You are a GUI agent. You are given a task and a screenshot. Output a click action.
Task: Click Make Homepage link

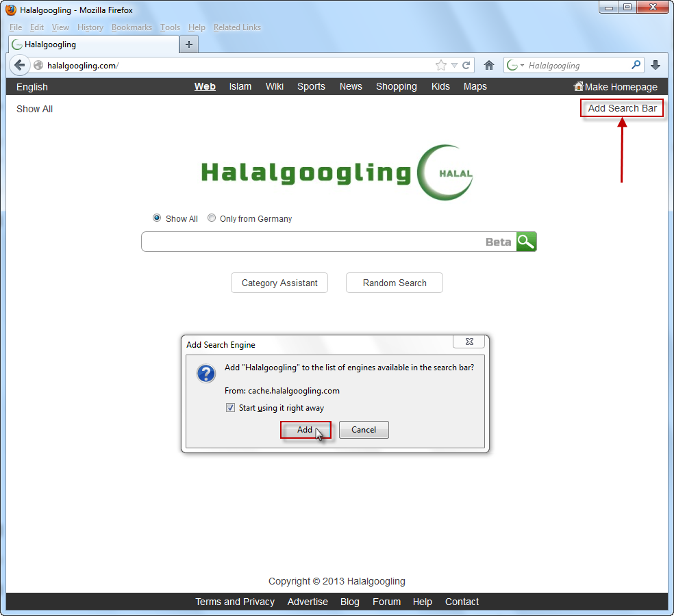click(x=621, y=87)
